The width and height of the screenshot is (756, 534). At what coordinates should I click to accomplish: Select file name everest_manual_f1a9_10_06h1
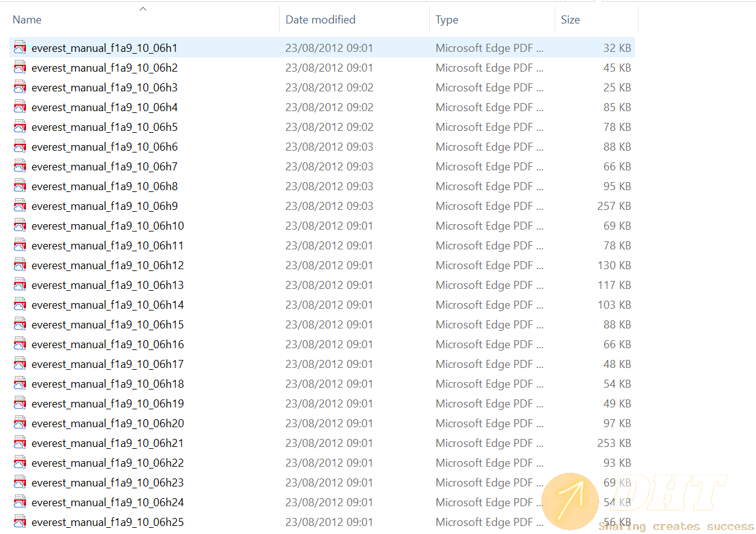pyautogui.click(x=104, y=48)
